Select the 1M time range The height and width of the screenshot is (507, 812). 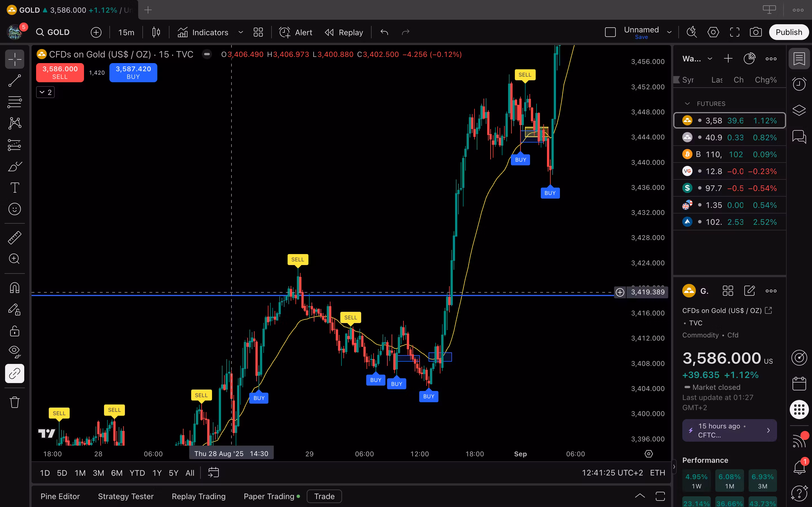[x=80, y=473]
